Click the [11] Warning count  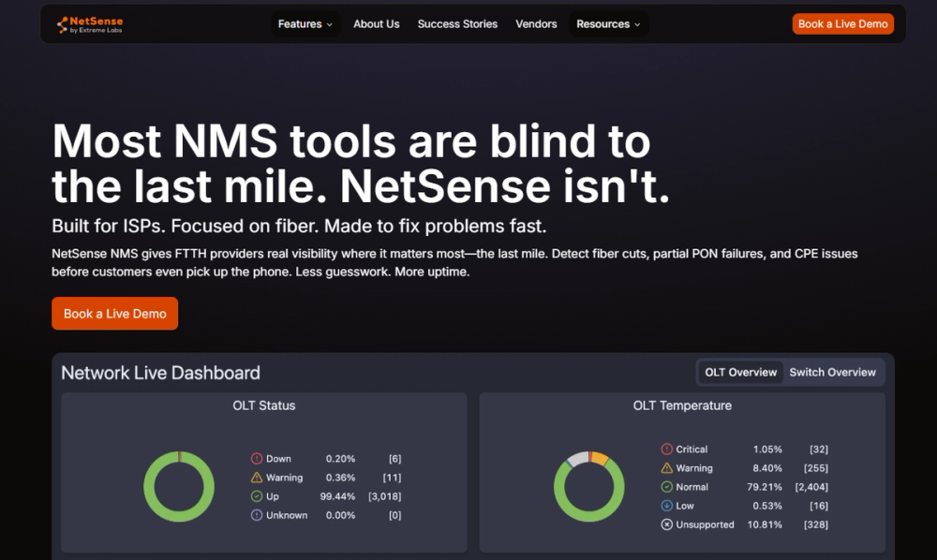392,477
